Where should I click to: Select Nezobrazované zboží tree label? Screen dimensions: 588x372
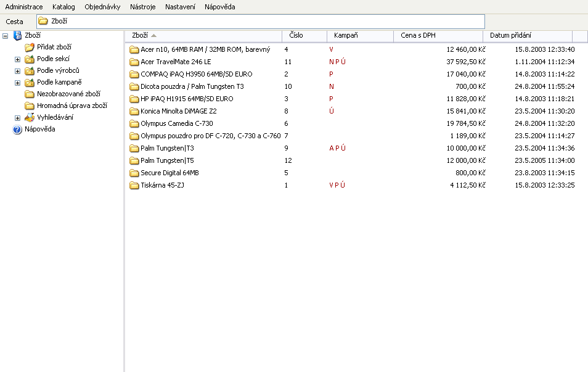[x=68, y=94]
